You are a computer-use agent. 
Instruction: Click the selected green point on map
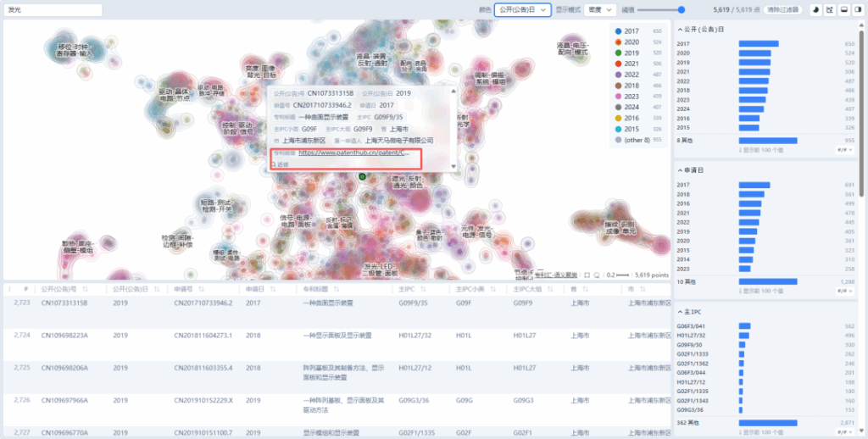click(362, 176)
